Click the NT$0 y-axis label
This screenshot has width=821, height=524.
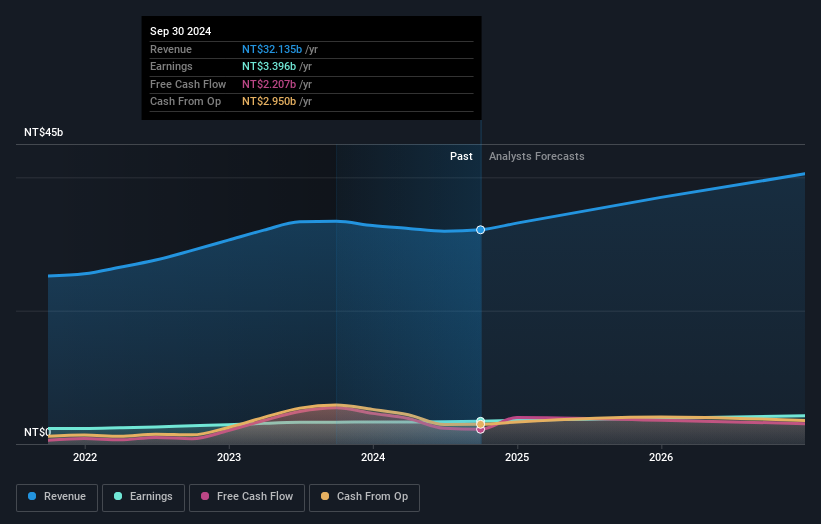38,432
